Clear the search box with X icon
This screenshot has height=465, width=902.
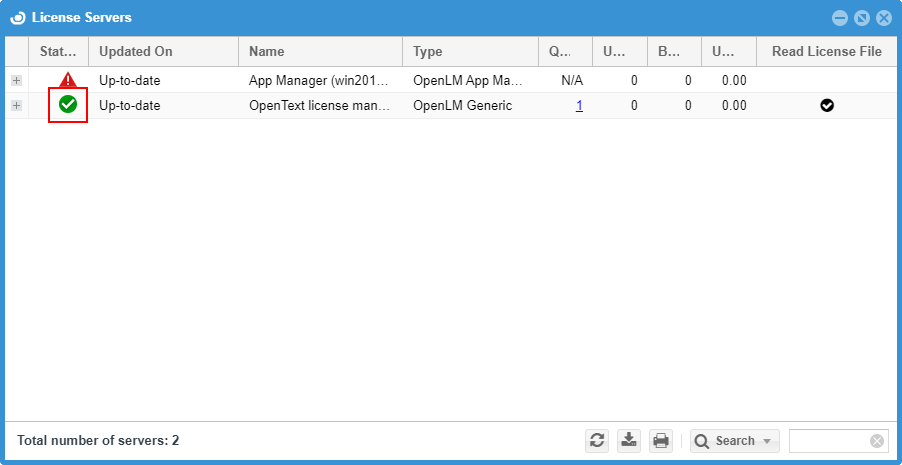pyautogui.click(x=877, y=441)
